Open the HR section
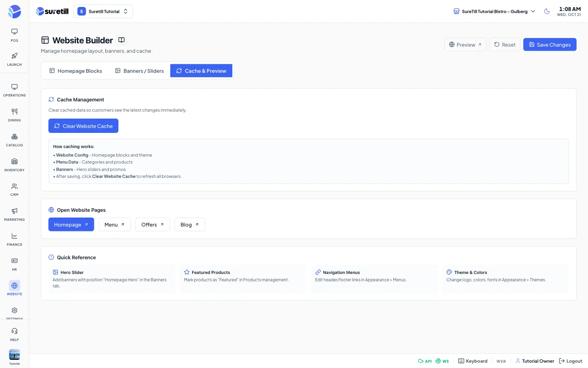This screenshot has width=588, height=368. pos(14,265)
